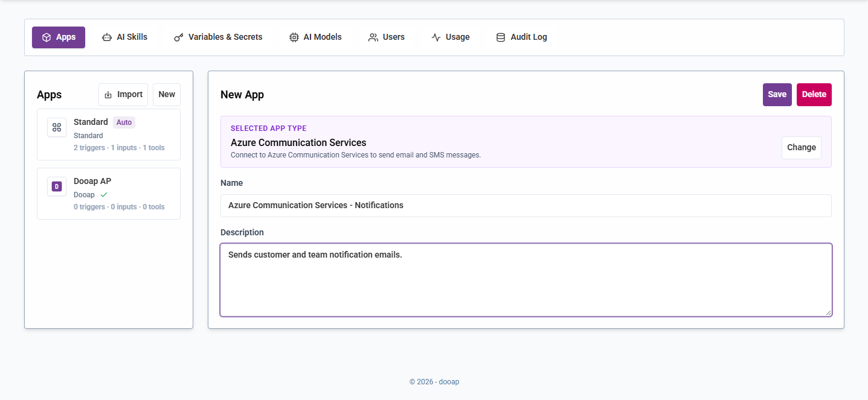
Task: Click the green checkmark next to Dooap
Action: pyautogui.click(x=104, y=195)
